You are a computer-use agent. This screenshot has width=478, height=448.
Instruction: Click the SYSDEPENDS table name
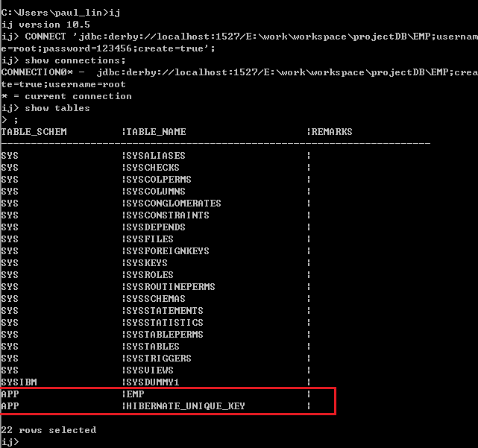click(156, 227)
